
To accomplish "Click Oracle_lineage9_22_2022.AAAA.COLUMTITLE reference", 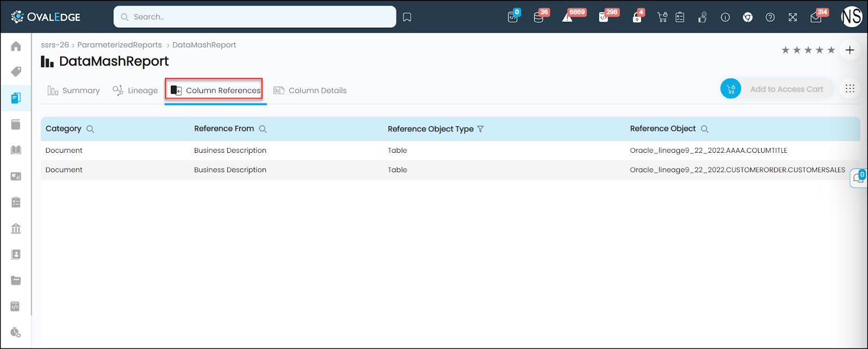I will [x=709, y=151].
